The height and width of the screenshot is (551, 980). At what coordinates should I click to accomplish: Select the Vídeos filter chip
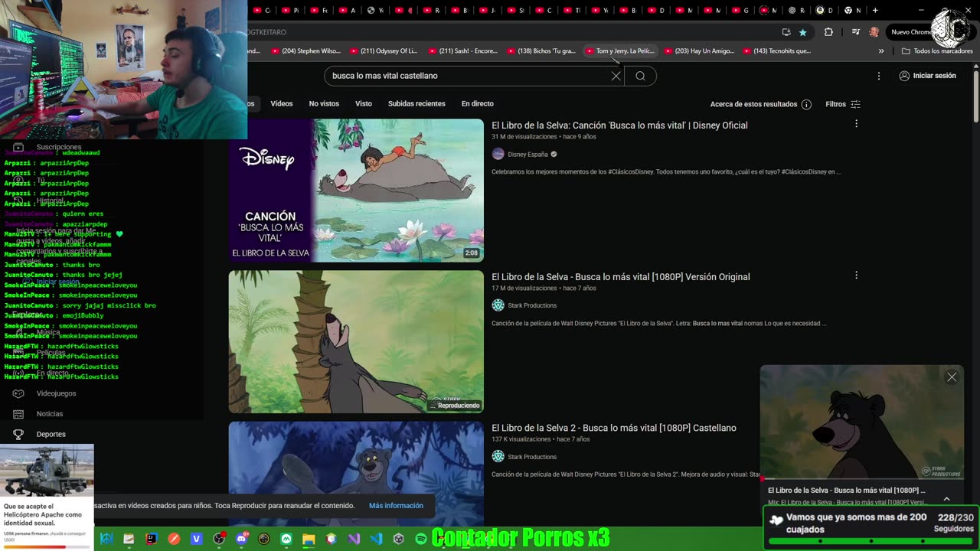[281, 103]
